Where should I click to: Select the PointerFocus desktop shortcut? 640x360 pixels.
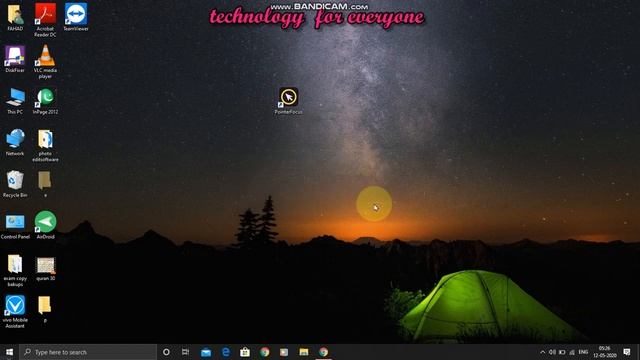(x=289, y=101)
